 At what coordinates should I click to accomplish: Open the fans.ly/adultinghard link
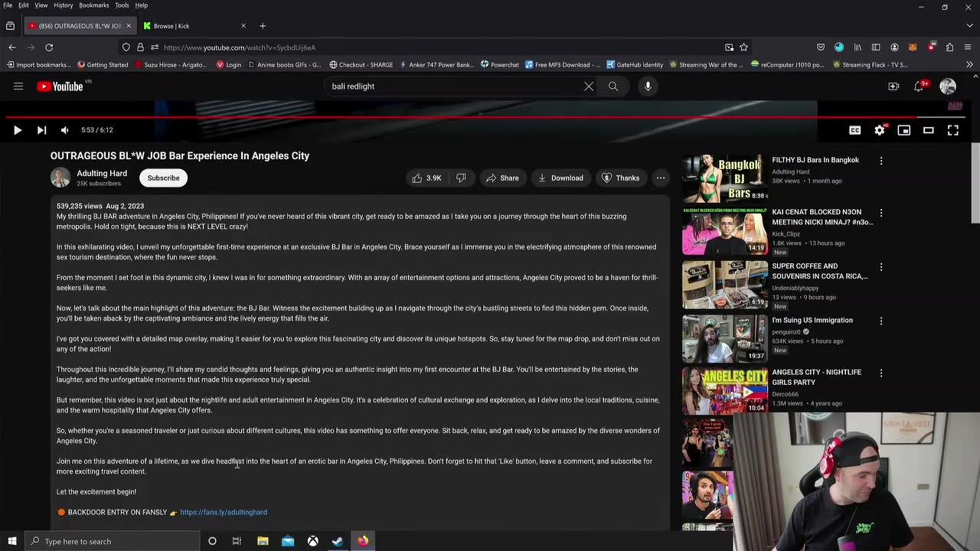click(x=224, y=512)
